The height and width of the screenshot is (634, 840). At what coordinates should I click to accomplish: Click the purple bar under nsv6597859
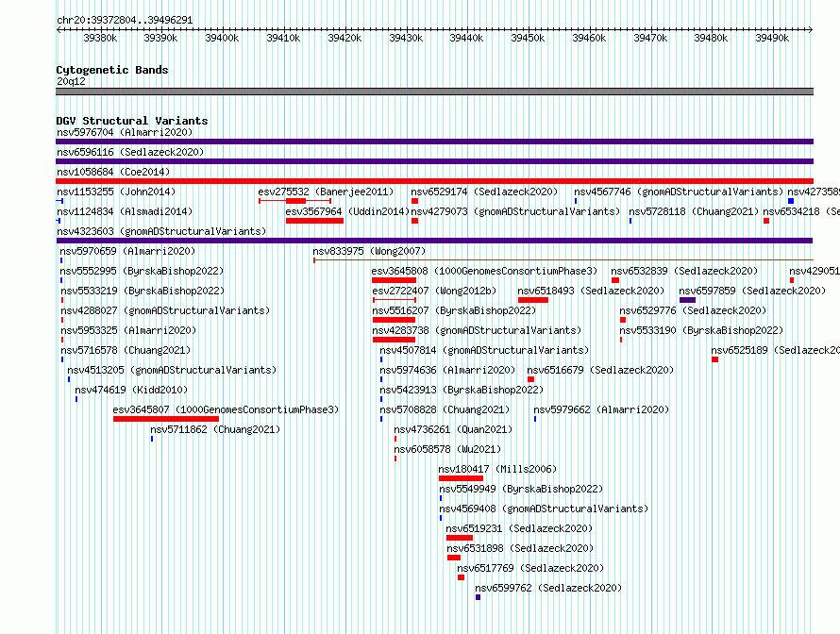(687, 300)
